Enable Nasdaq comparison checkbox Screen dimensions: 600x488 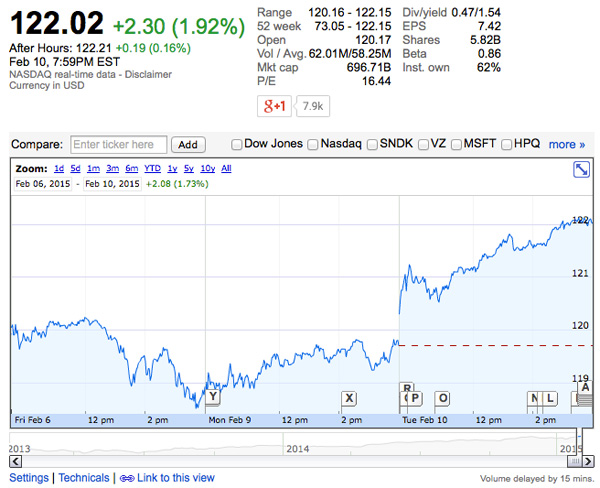point(313,145)
